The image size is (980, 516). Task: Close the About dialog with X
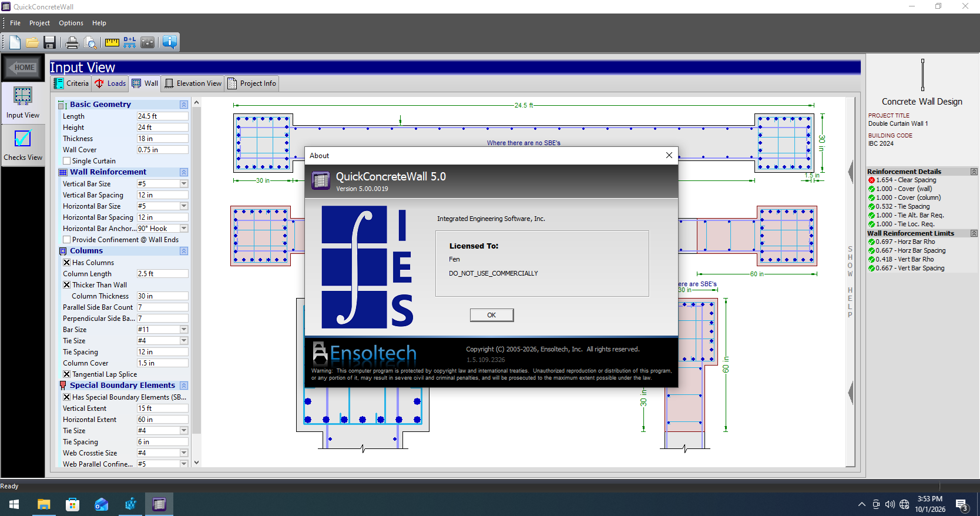click(669, 155)
